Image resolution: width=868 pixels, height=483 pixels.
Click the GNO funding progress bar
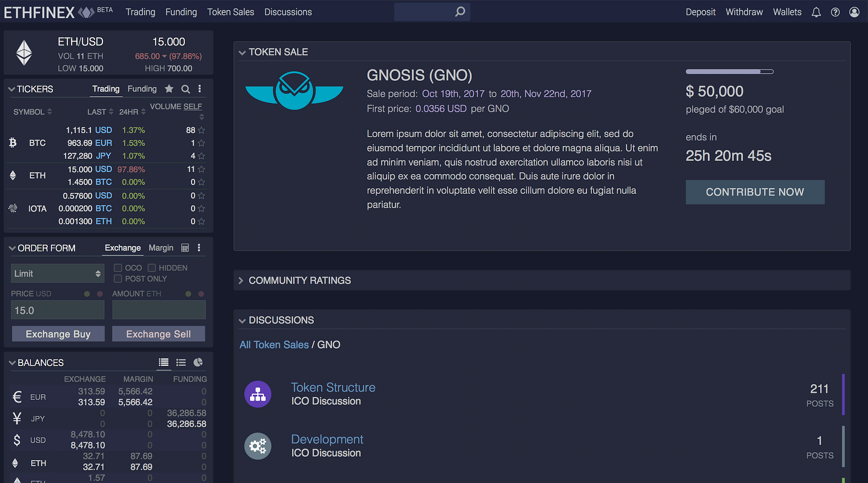coord(729,72)
